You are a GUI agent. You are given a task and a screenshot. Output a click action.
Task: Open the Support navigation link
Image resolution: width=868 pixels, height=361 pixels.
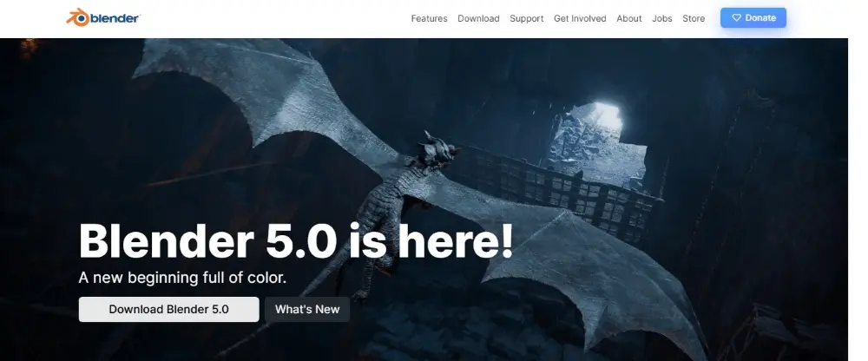point(526,18)
